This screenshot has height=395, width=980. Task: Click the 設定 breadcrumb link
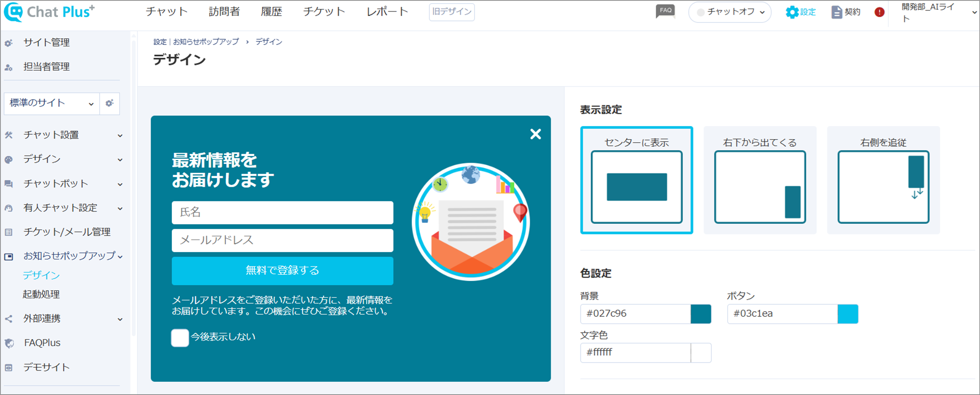160,42
